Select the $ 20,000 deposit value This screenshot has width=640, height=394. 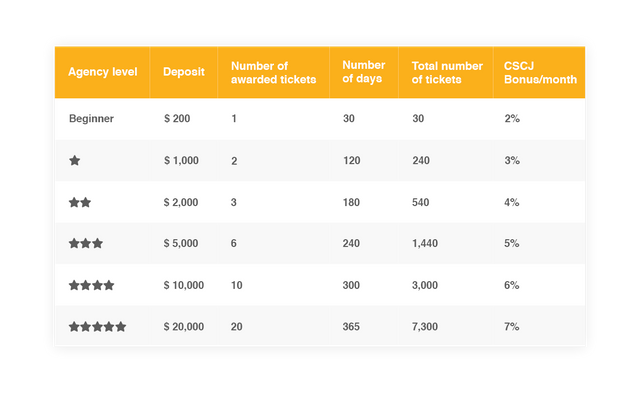[184, 327]
